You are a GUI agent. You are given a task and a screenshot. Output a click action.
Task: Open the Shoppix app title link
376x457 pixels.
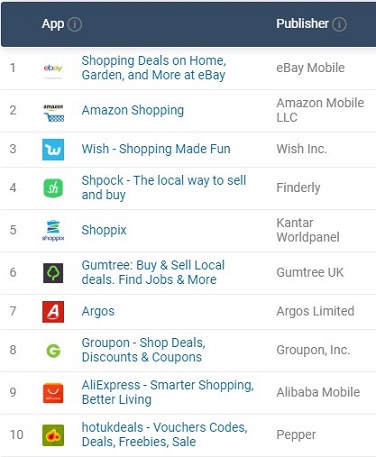coord(104,230)
